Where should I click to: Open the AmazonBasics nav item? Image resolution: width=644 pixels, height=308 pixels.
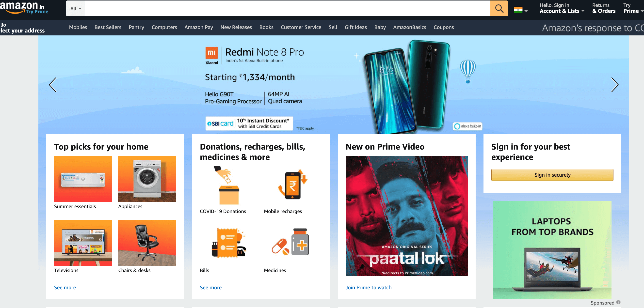pyautogui.click(x=409, y=27)
